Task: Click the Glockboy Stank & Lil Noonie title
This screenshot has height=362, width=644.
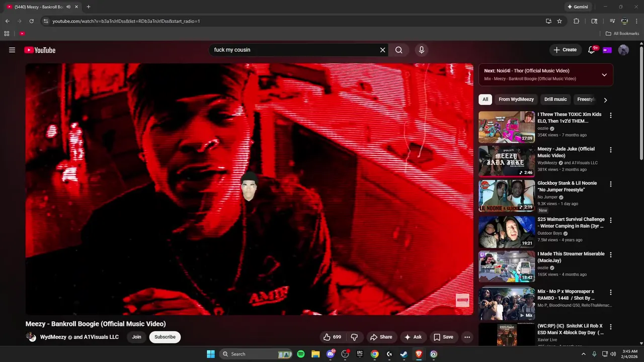Action: [567, 186]
